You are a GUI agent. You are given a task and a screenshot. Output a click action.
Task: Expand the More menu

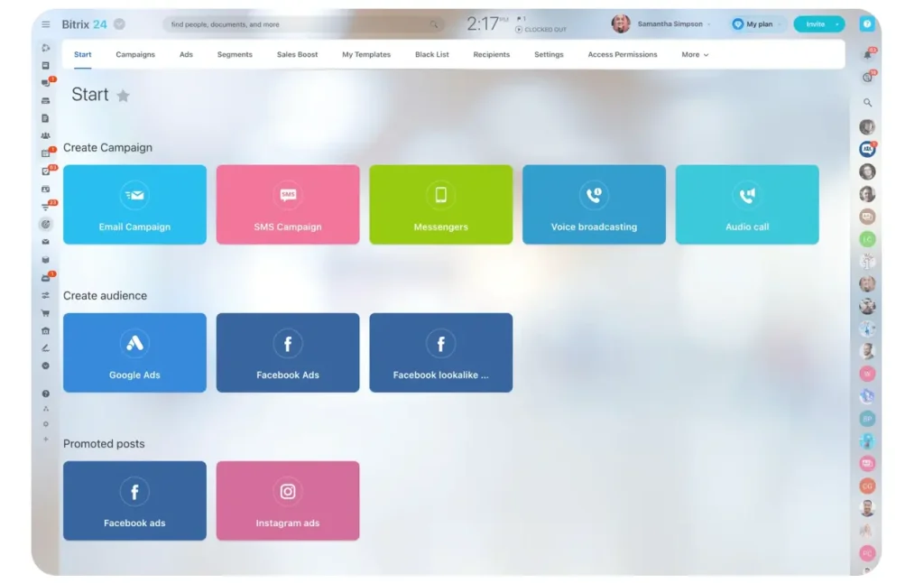pyautogui.click(x=693, y=54)
